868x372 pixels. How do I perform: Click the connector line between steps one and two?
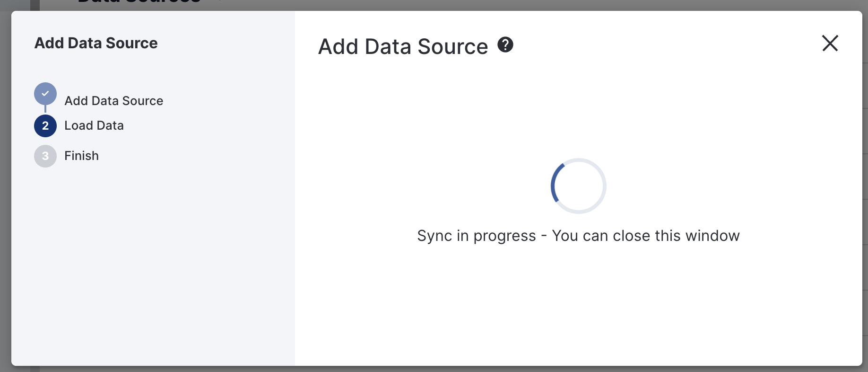(x=45, y=109)
